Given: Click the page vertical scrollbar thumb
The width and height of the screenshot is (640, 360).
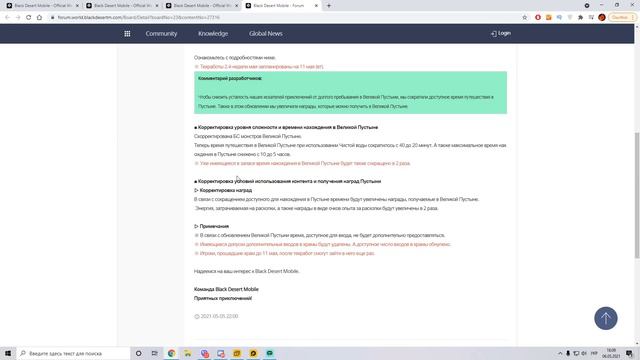Looking at the screenshot, I should (637, 195).
